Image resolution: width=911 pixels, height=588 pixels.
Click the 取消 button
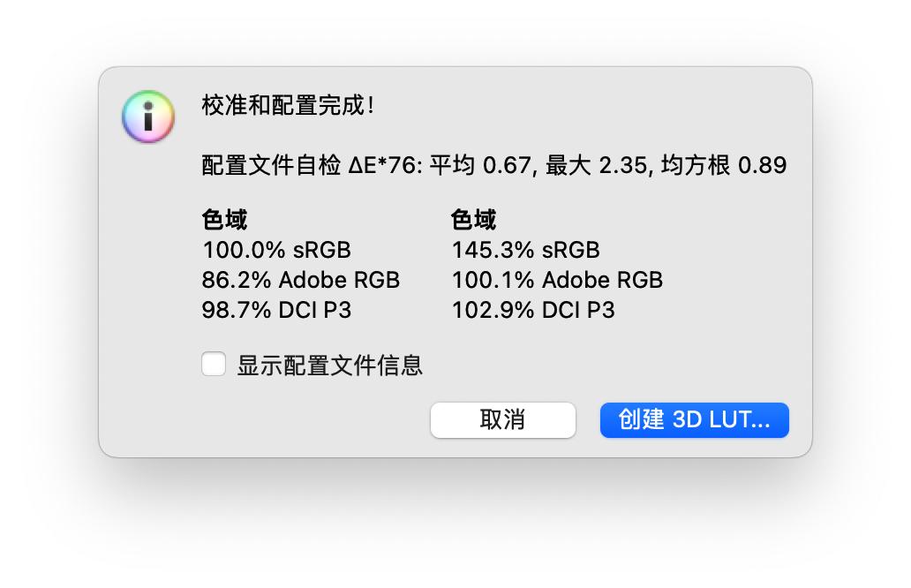click(x=502, y=419)
